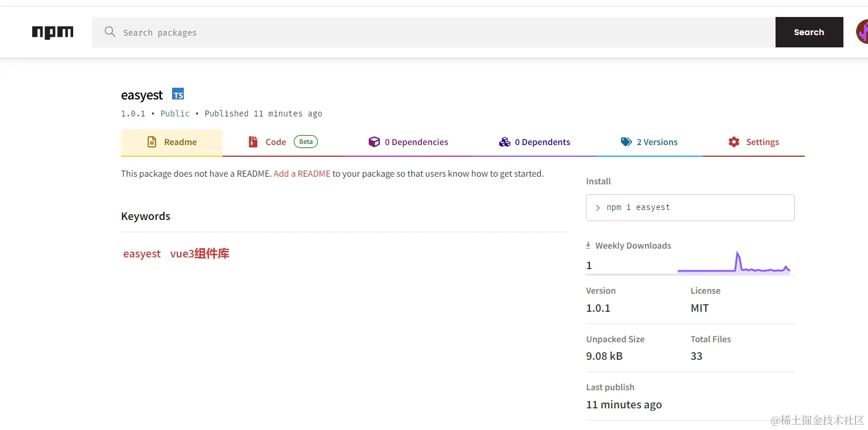The height and width of the screenshot is (430, 868).
Task: Click the Code file icon
Action: click(x=253, y=142)
